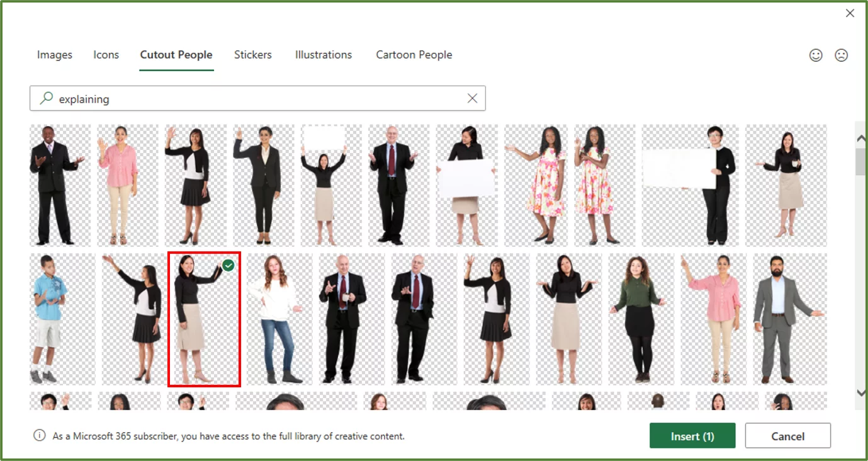Switch to the Stickers tab
Viewport: 868px width, 461px height.
tap(252, 55)
